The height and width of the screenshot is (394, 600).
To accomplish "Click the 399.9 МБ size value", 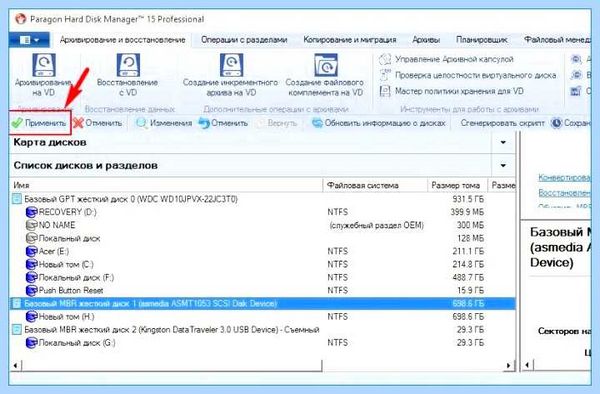I will click(467, 212).
